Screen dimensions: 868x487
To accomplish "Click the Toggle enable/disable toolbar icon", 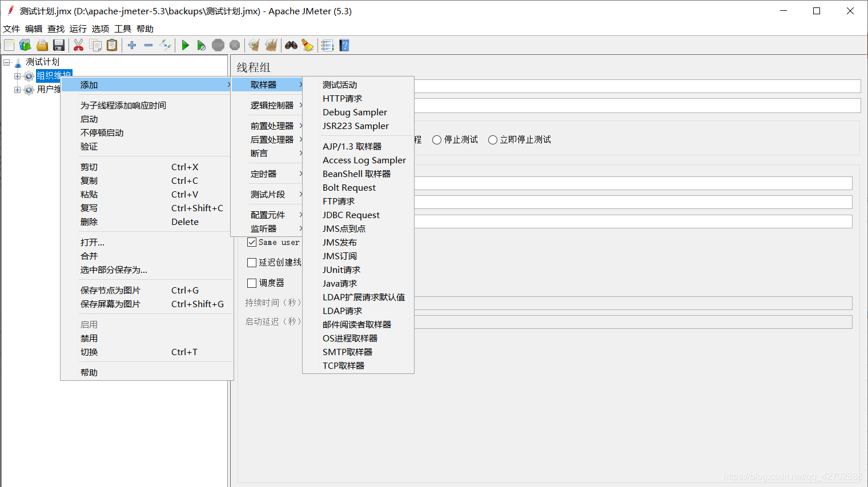I will (x=165, y=45).
